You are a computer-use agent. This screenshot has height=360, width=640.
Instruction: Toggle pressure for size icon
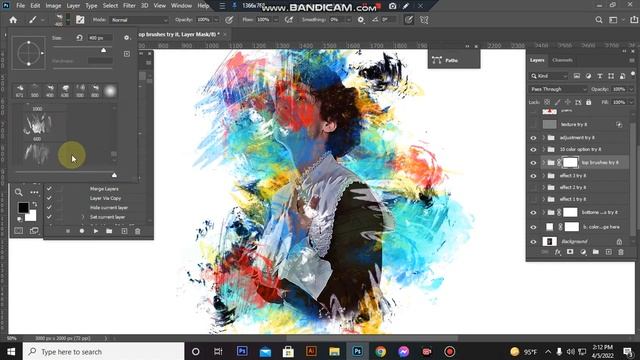tap(409, 20)
